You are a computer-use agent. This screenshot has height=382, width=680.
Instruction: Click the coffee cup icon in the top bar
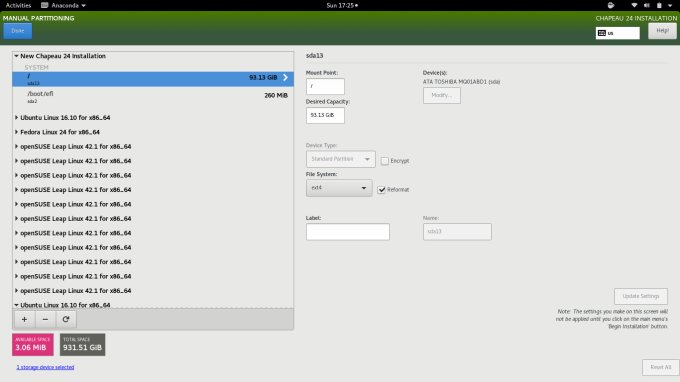click(x=611, y=5)
